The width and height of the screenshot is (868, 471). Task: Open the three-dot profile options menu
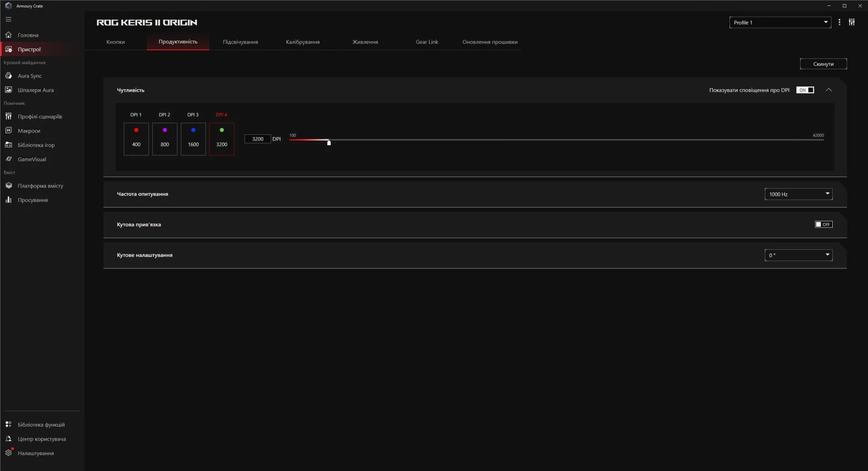tap(840, 22)
